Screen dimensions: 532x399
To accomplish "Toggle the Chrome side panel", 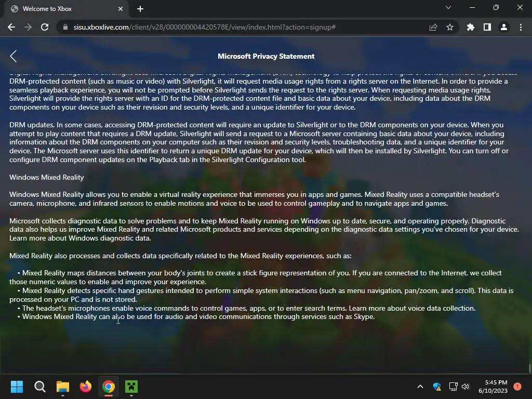I will click(x=487, y=27).
